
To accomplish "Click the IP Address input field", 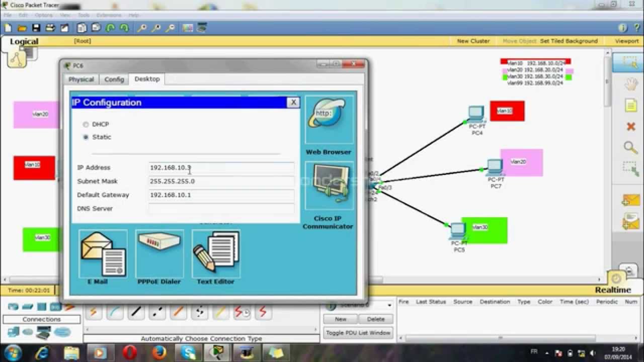I will tap(221, 168).
